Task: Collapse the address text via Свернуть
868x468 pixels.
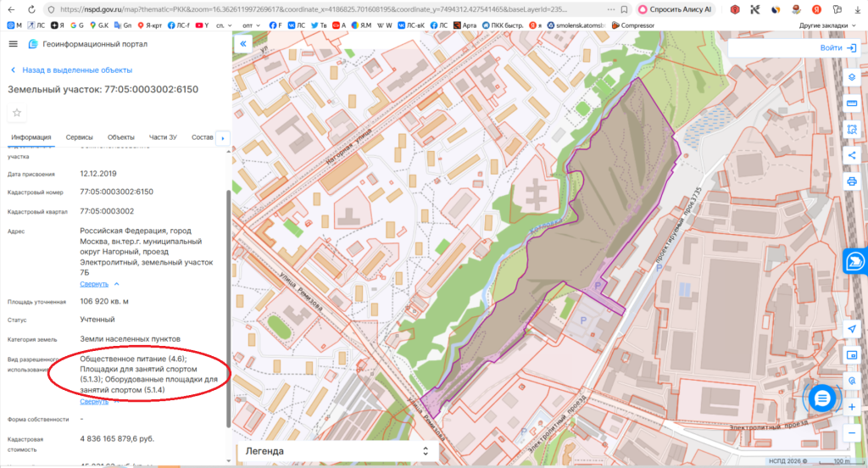Action: [x=99, y=284]
